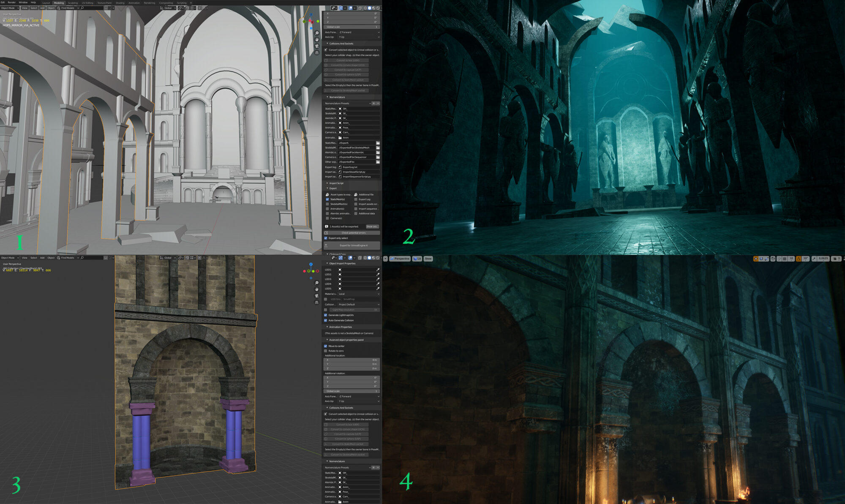Open Unreal viewport options arrow left of Perspective
Screen dimensions: 845x504
[x=385, y=259]
